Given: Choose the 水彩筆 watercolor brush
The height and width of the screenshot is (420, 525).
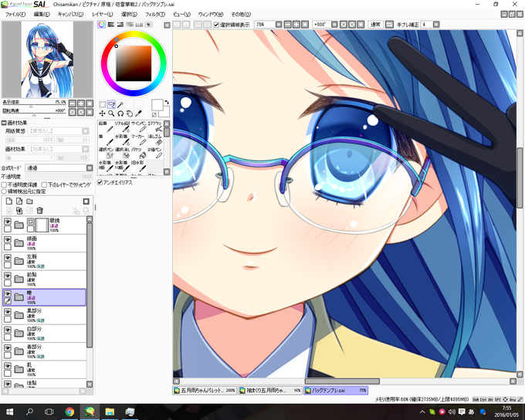Looking at the screenshot, I should (x=122, y=140).
